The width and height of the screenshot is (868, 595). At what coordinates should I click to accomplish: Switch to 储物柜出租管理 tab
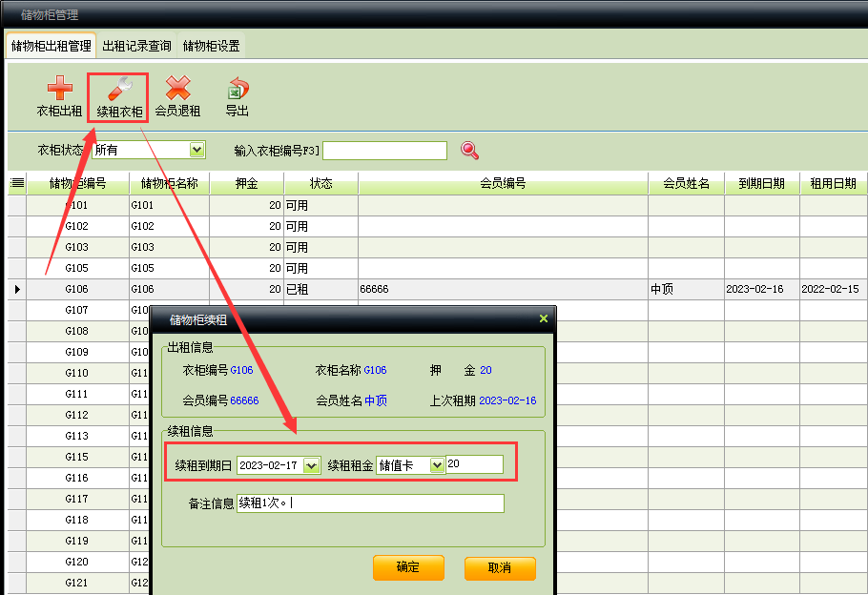pyautogui.click(x=51, y=46)
